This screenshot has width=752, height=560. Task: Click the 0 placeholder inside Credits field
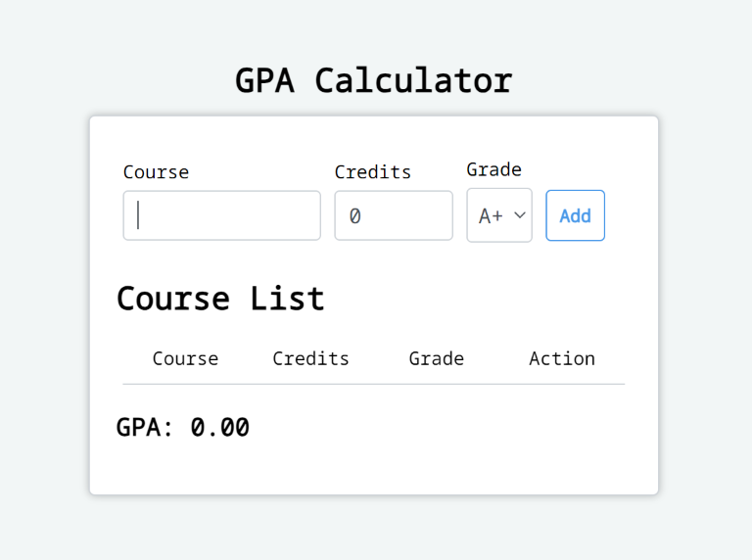point(354,215)
